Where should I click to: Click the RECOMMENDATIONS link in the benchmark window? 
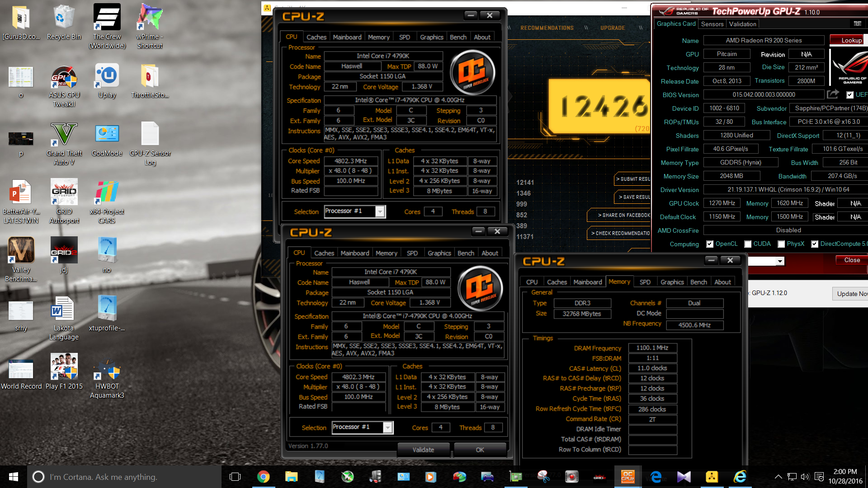[x=547, y=28]
